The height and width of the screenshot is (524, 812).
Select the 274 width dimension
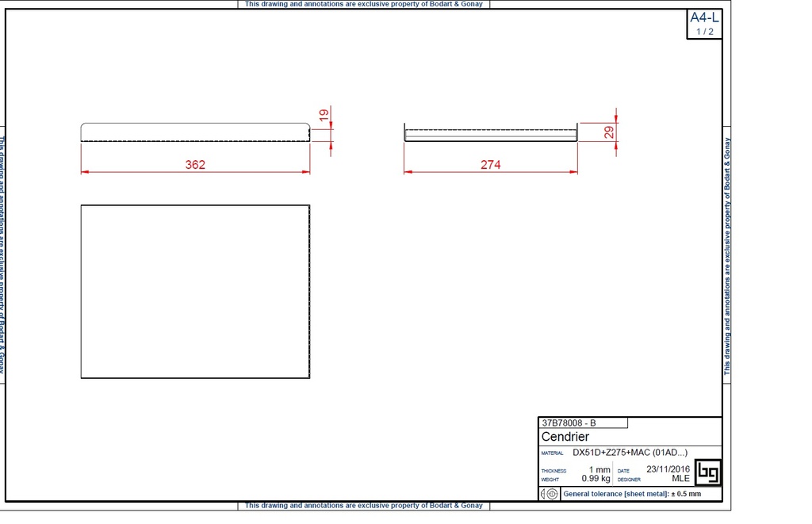(490, 165)
